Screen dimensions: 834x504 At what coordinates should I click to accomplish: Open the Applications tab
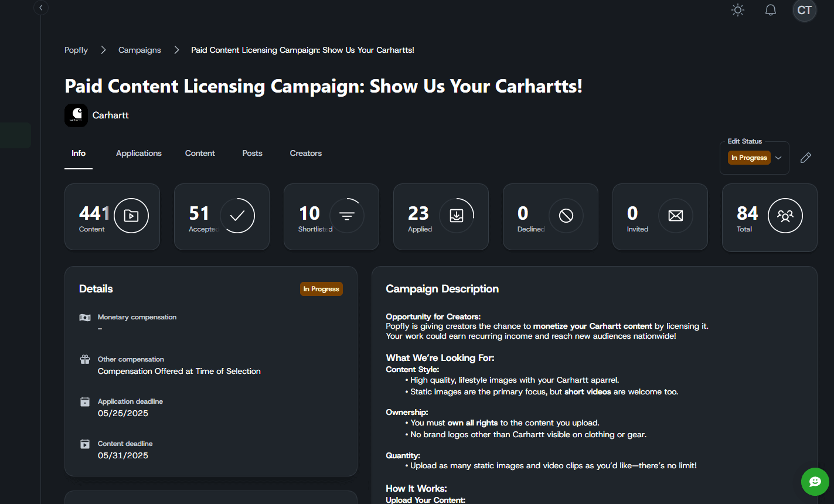[139, 153]
